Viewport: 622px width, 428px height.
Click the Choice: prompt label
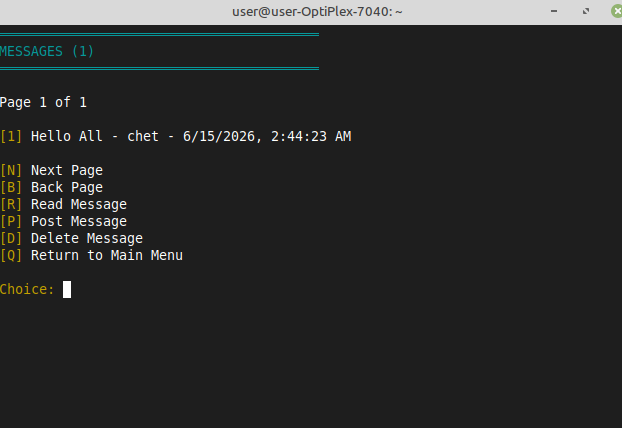coord(27,290)
